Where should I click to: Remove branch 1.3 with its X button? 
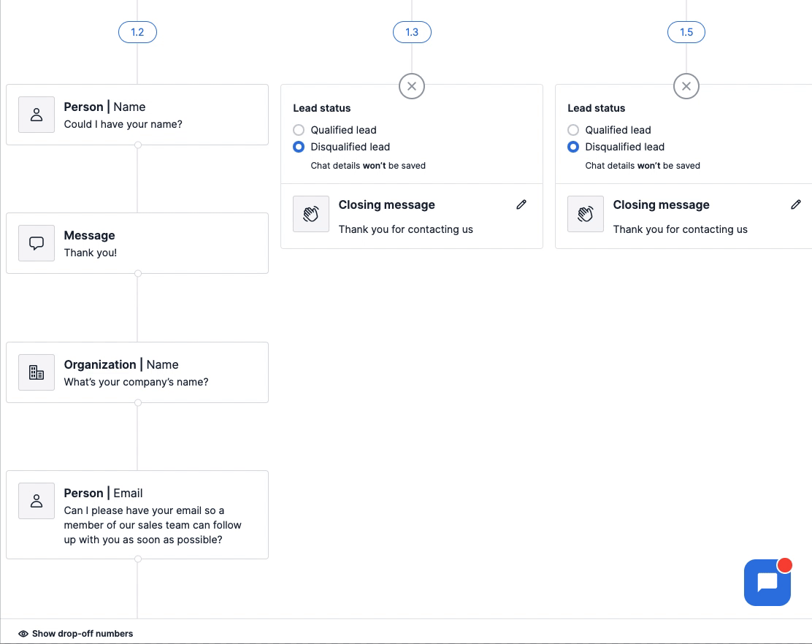pos(412,85)
